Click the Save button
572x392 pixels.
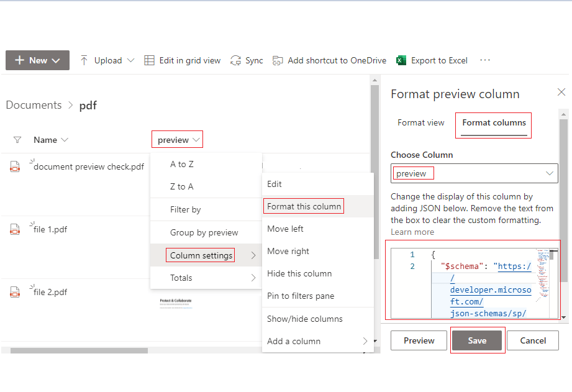click(477, 340)
